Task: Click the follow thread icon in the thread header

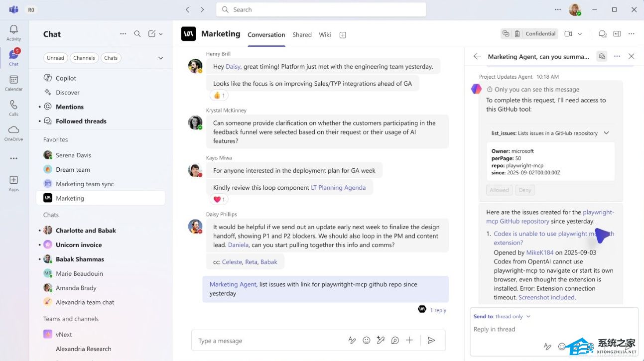Action: [x=602, y=56]
